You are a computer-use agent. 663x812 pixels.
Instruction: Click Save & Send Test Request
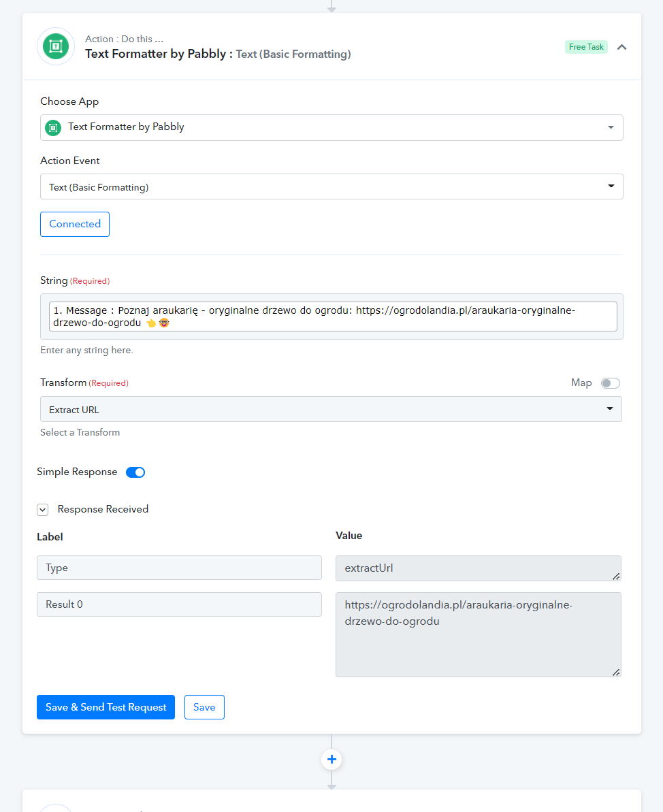coord(106,707)
